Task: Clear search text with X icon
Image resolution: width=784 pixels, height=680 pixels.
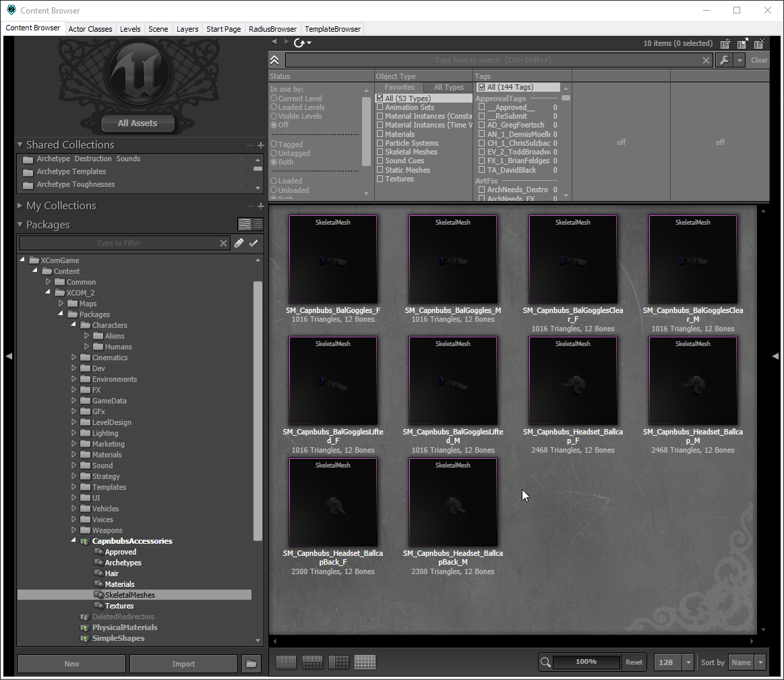Action: (x=706, y=60)
